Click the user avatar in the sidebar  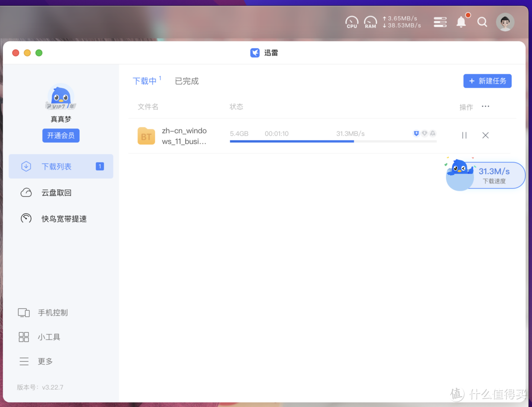(61, 97)
